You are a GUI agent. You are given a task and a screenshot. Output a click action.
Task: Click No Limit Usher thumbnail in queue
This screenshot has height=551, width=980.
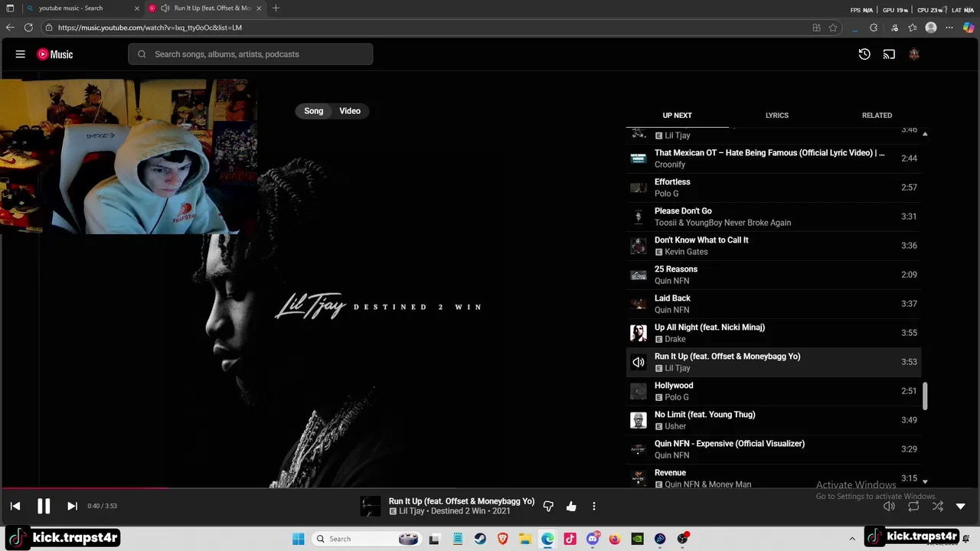[639, 420]
